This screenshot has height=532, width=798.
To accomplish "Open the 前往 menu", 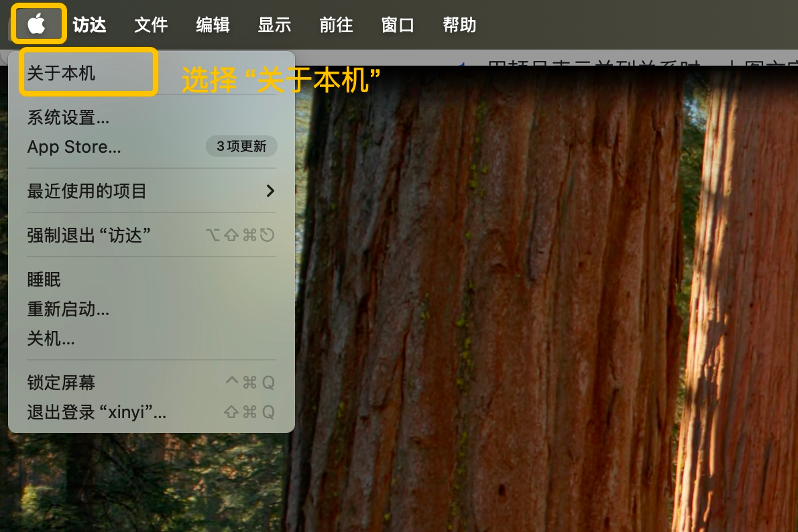I will pos(336,25).
